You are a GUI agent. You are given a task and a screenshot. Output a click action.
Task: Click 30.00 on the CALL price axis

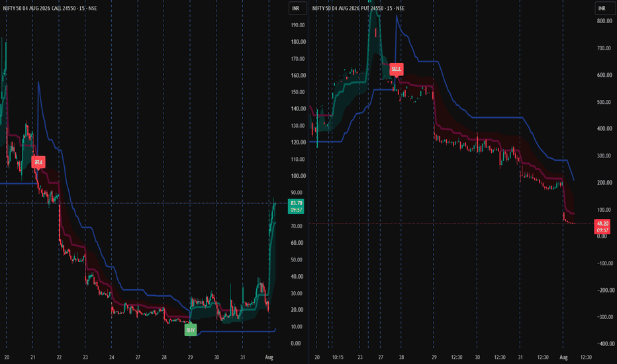(x=297, y=294)
